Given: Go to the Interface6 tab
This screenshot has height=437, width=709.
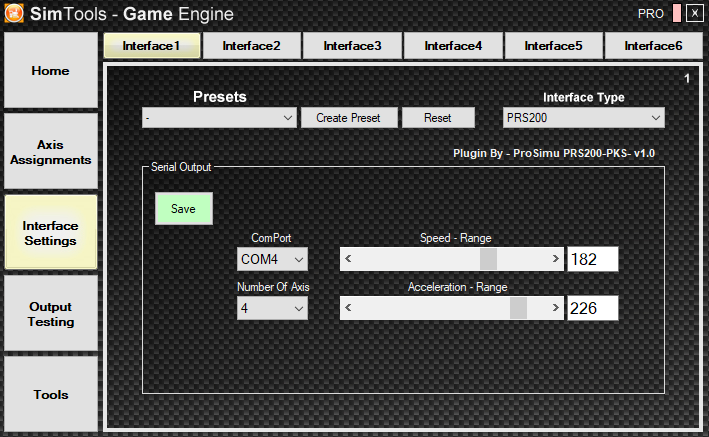Looking at the screenshot, I should (x=654, y=46).
